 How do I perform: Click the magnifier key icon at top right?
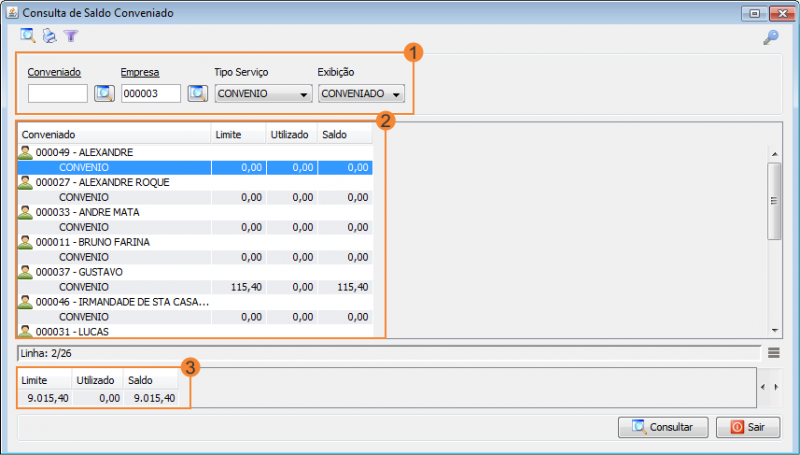[770, 37]
